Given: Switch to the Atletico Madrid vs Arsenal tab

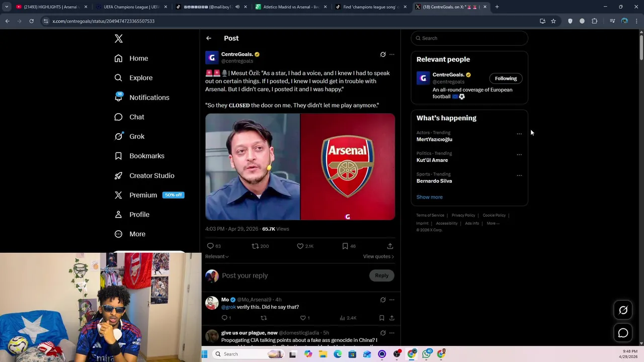Looking at the screenshot, I should click(292, 7).
